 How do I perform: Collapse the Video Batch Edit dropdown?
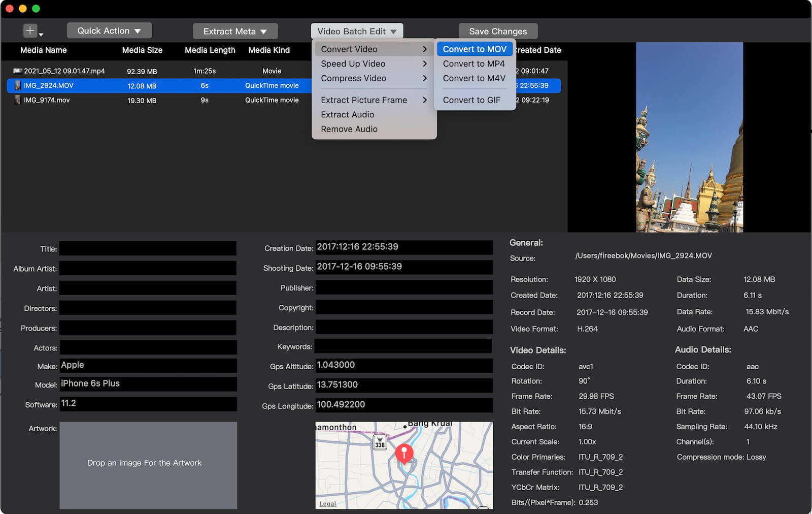(x=357, y=31)
